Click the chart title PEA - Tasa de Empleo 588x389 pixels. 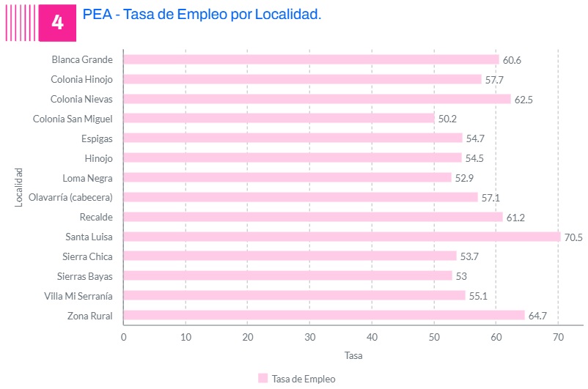coord(202,15)
